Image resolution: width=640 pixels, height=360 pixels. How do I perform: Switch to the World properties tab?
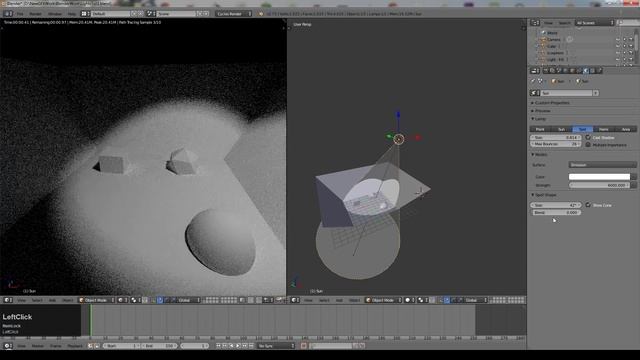pos(566,71)
